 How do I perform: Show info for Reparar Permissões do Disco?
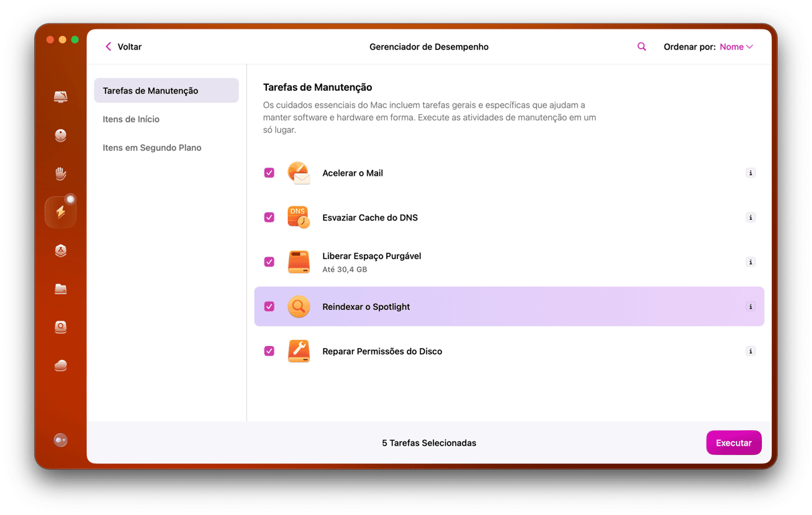(751, 351)
